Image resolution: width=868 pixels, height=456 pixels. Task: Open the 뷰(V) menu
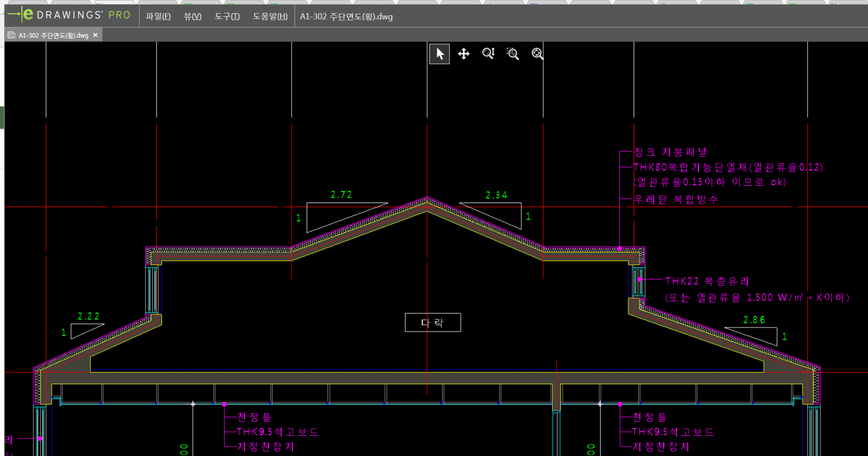[x=193, y=16]
